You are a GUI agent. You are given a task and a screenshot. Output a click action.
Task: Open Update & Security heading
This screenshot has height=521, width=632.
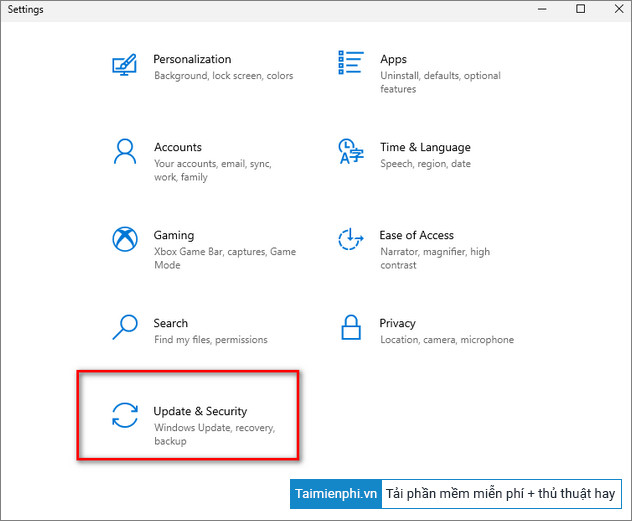(200, 411)
